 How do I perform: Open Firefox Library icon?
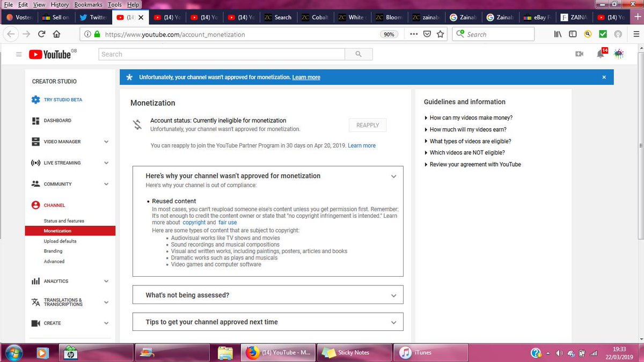(x=558, y=34)
